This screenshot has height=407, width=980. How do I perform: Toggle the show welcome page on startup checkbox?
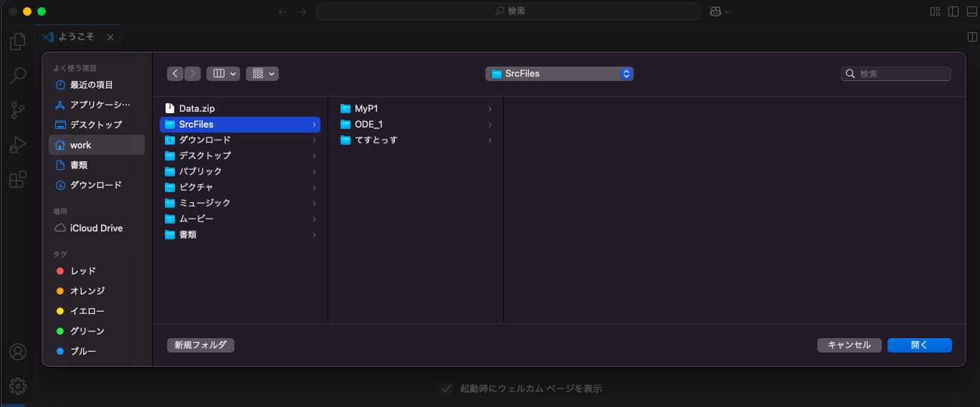[447, 388]
